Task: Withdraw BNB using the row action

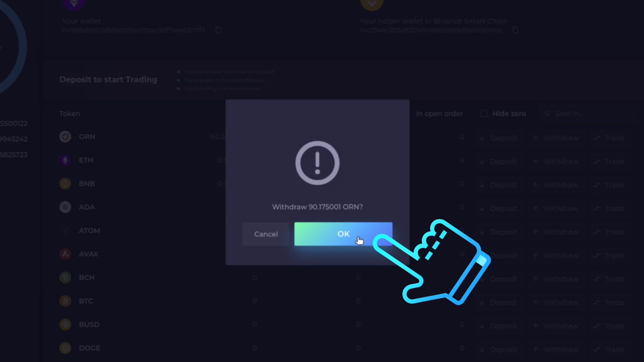Action: (x=555, y=185)
